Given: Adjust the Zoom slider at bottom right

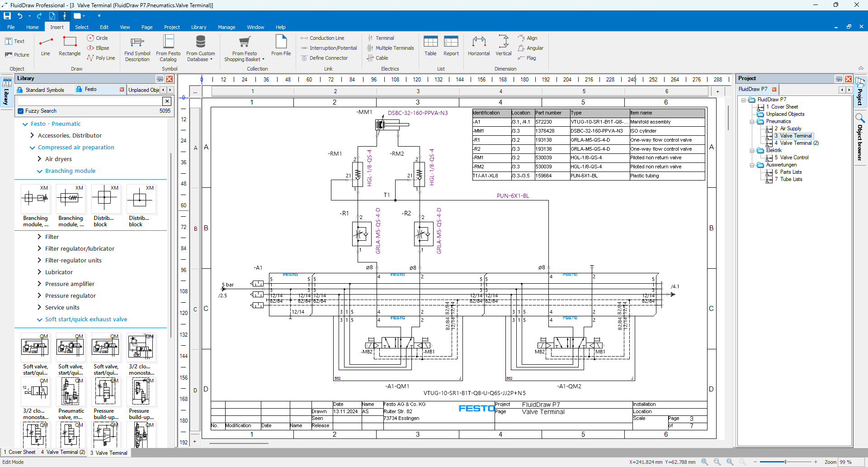Looking at the screenshot, I should click(785, 462).
